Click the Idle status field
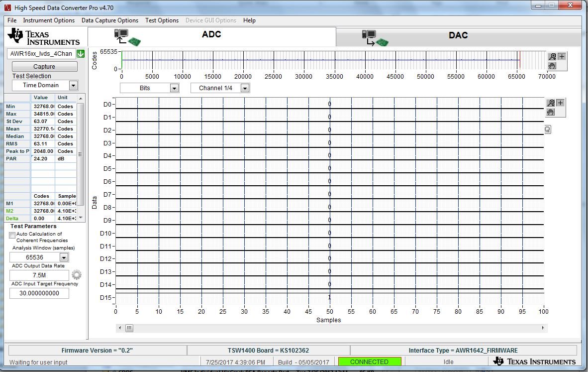This screenshot has width=588, height=372. [449, 362]
